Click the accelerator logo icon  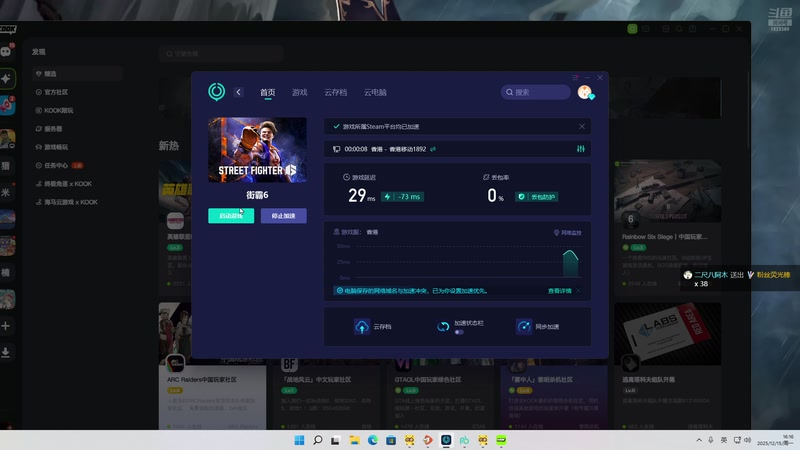point(216,92)
